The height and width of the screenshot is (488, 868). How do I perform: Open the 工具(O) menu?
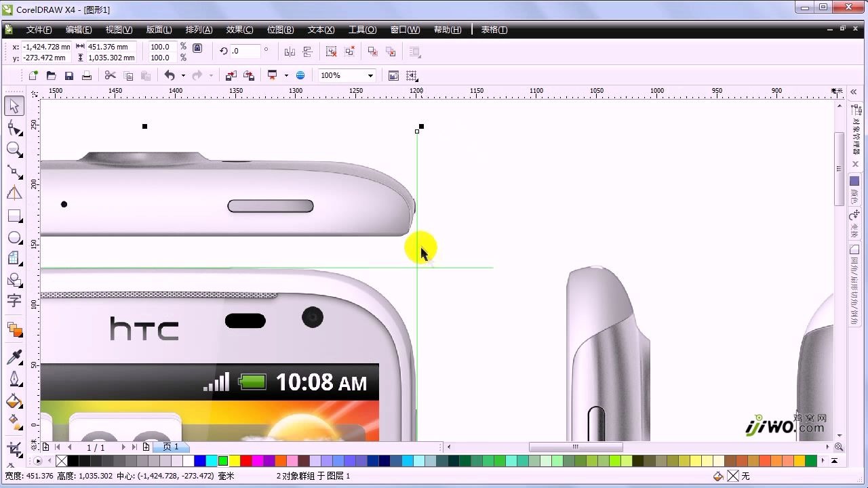point(362,30)
